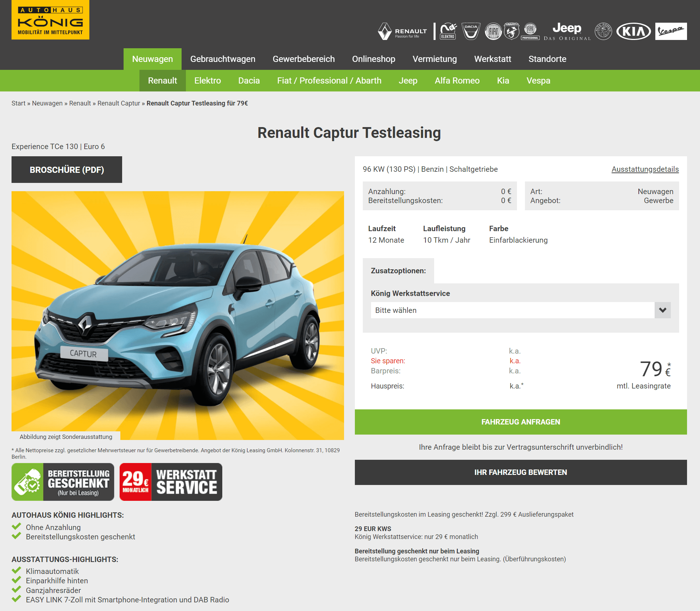
Task: Click the Renault Captur Testleasing heading
Action: pyautogui.click(x=349, y=133)
